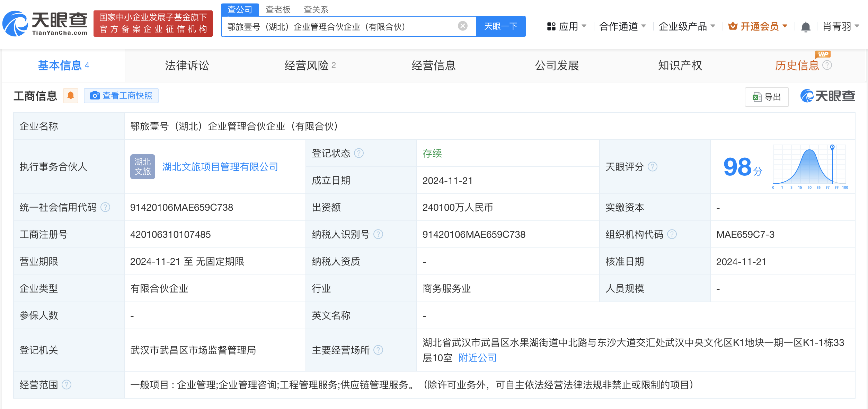868x409 pixels.
Task: Select the 查老板 search tab
Action: coord(278,9)
